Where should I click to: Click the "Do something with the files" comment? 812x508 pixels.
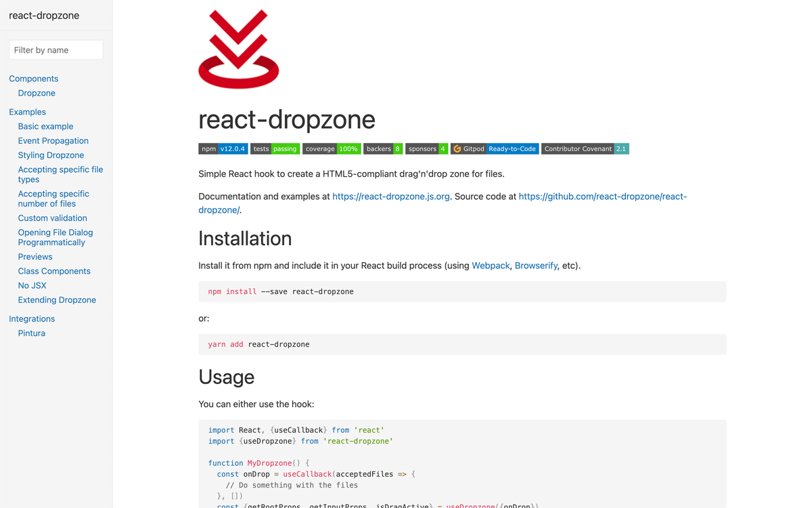[292, 486]
